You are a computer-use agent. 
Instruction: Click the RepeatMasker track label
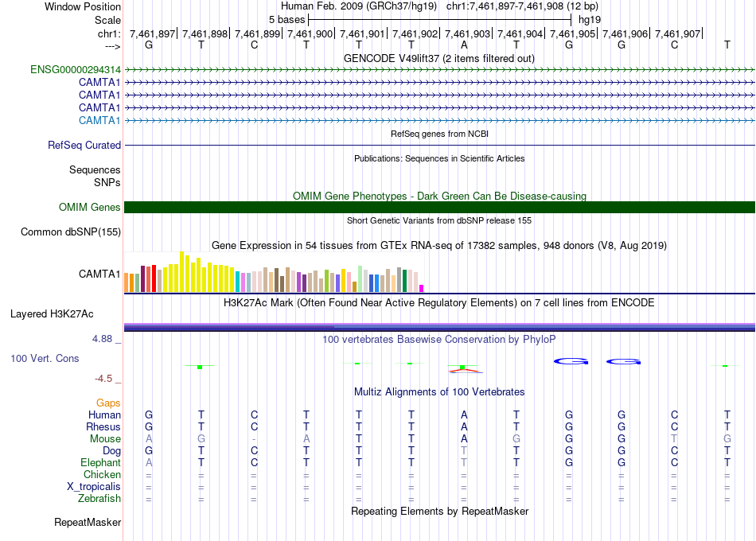[x=88, y=522]
